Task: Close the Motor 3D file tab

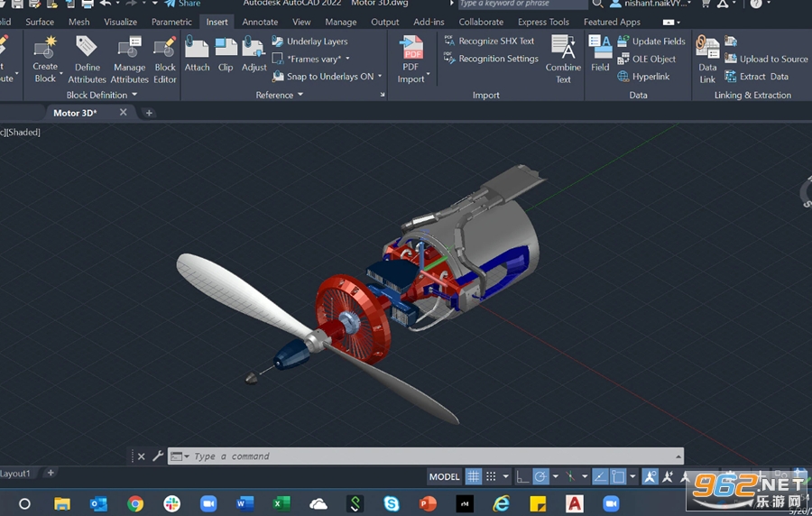Action: [124, 112]
